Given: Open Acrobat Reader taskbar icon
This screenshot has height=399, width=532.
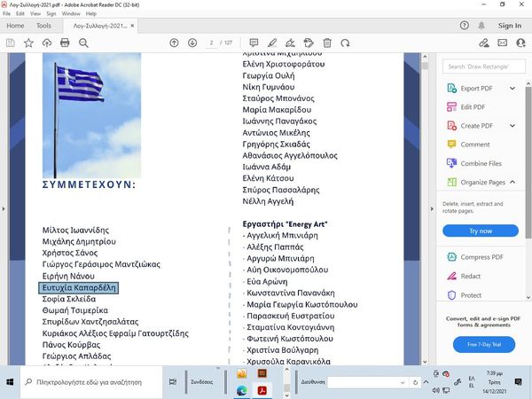Looking at the screenshot, I should coord(262,390).
